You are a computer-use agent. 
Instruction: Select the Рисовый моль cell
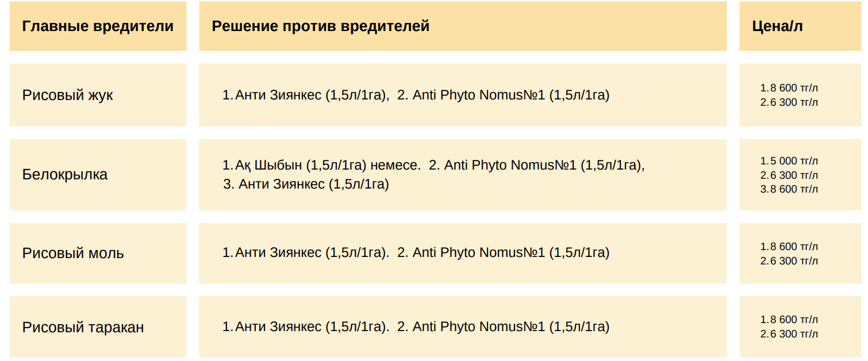coord(98,253)
